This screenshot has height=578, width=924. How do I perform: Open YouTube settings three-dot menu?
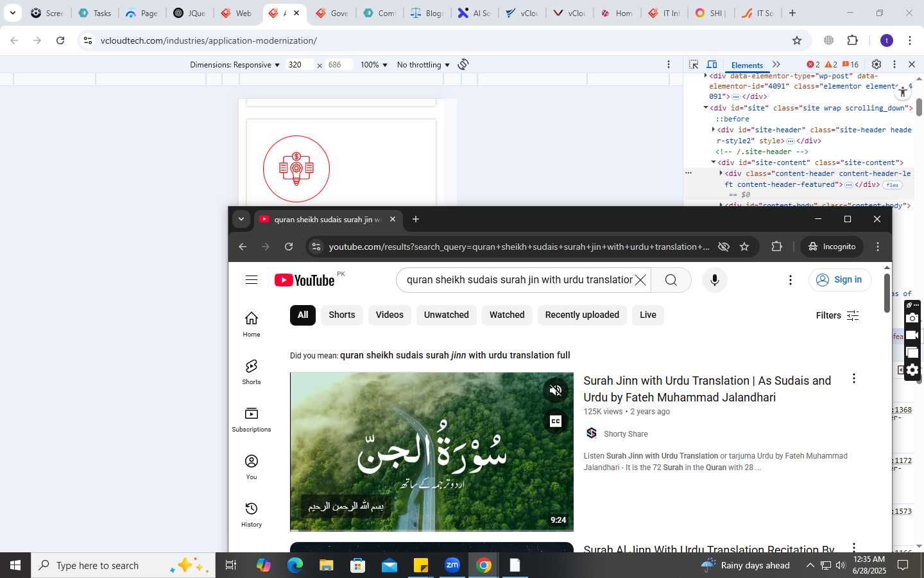791,280
